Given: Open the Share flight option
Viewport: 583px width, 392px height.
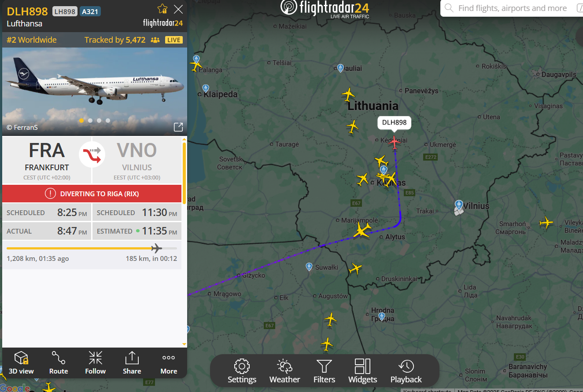Looking at the screenshot, I should [x=132, y=363].
